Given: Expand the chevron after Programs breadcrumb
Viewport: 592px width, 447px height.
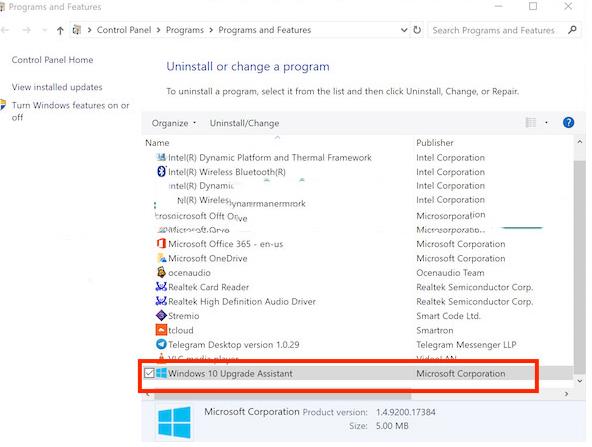Looking at the screenshot, I should (x=211, y=30).
